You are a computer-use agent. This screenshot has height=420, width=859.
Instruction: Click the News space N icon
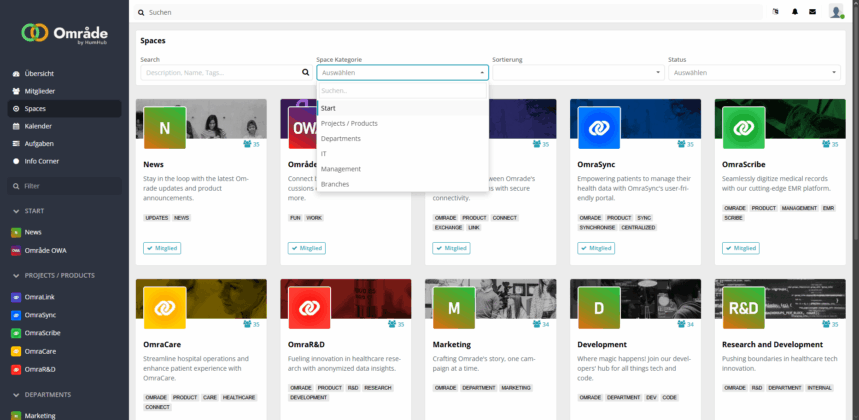(165, 128)
